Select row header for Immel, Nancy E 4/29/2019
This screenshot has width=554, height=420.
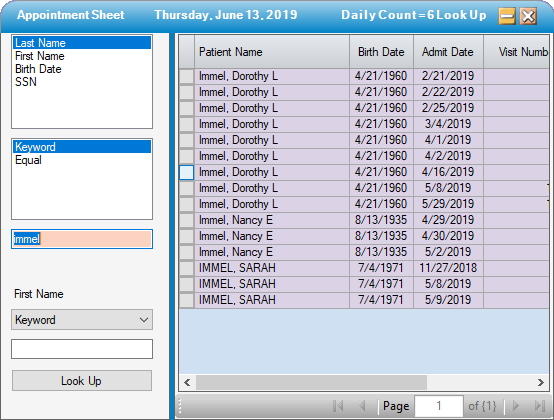point(187,220)
